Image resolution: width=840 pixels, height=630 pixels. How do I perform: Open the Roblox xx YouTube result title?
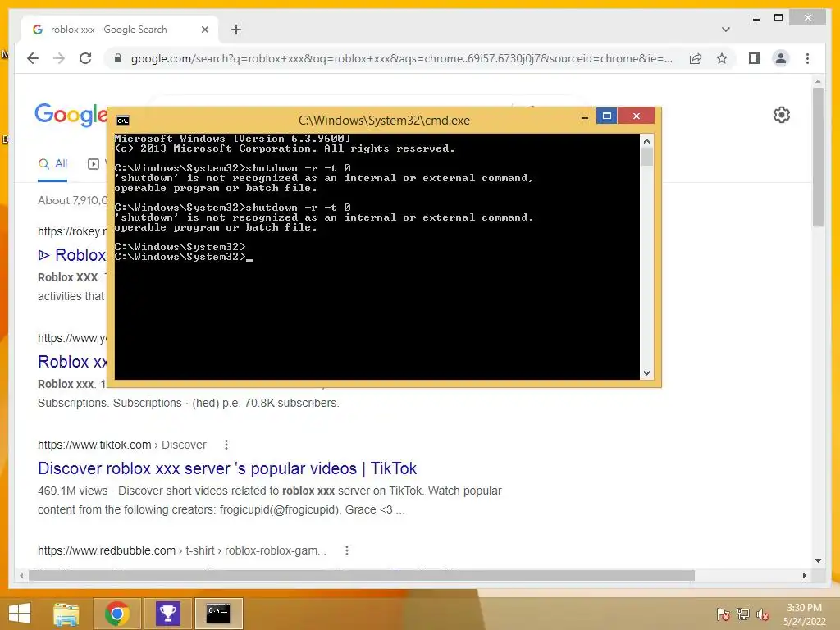tap(72, 362)
